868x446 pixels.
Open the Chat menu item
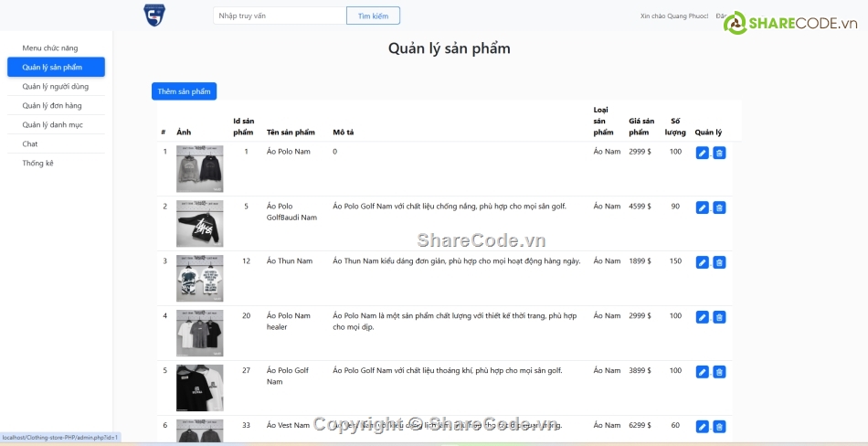30,144
